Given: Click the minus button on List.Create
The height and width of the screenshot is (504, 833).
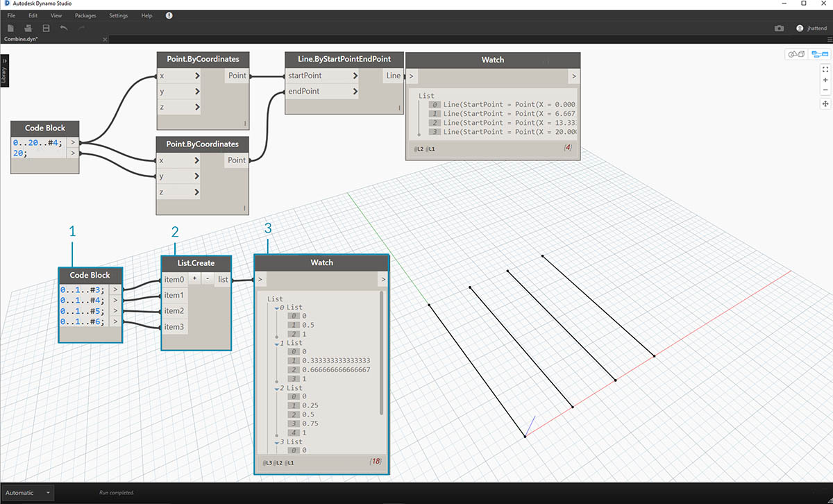Looking at the screenshot, I should pyautogui.click(x=206, y=279).
